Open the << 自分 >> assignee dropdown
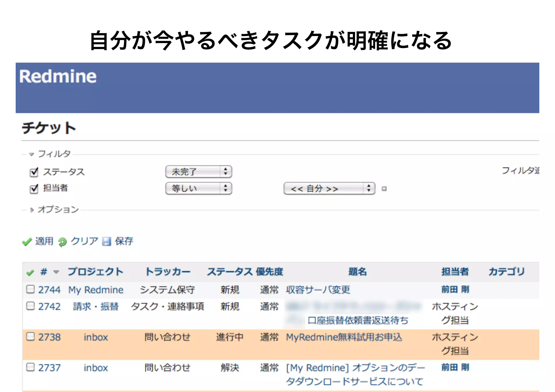The width and height of the screenshot is (555, 392). (x=329, y=188)
